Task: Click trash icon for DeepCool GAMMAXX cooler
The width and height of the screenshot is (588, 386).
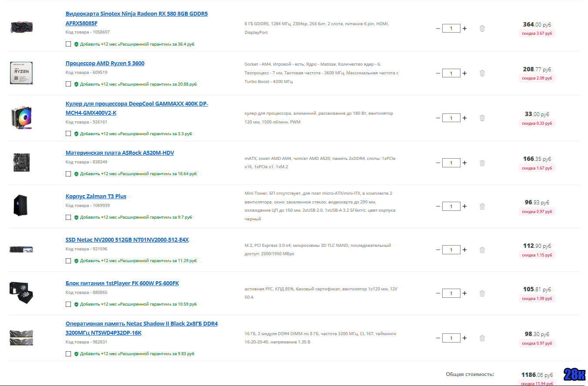Action: coord(482,118)
